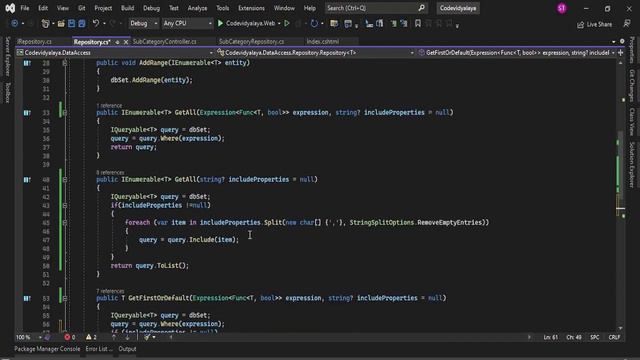The height and width of the screenshot is (360, 640).
Task: Save the current file with Save icon
Action: point(71,24)
